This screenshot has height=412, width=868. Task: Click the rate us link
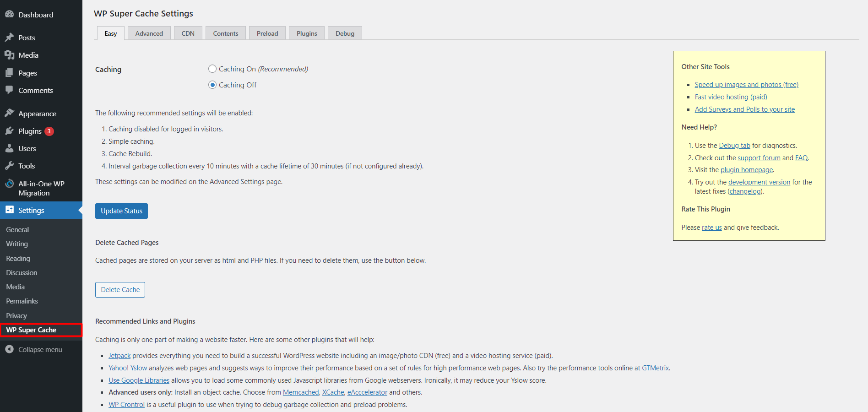point(711,227)
